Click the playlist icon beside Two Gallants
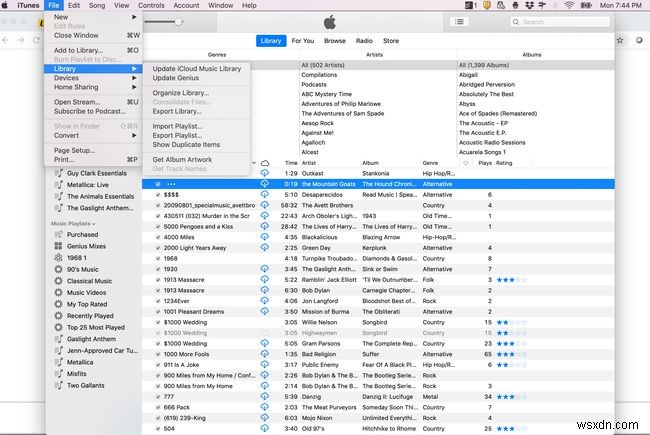Viewport: 650px width, 435px height. tap(58, 385)
